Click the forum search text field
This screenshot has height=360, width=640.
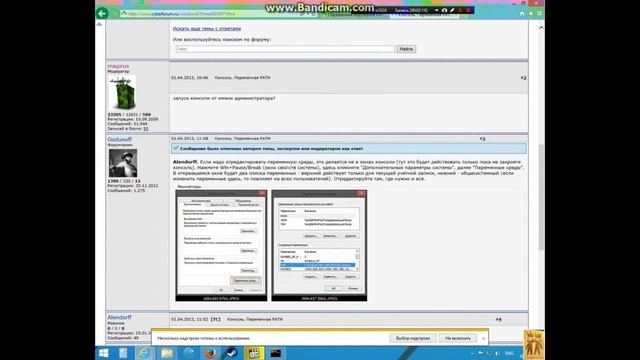285,49
